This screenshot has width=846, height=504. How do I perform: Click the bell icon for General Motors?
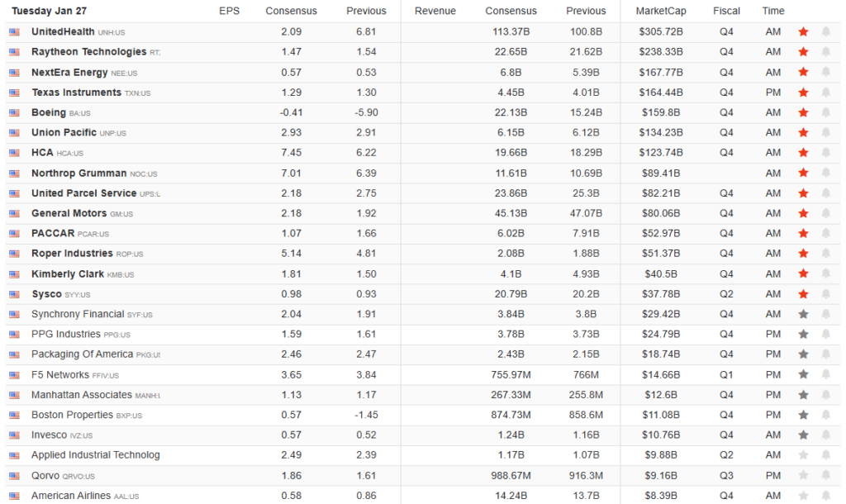pos(825,213)
